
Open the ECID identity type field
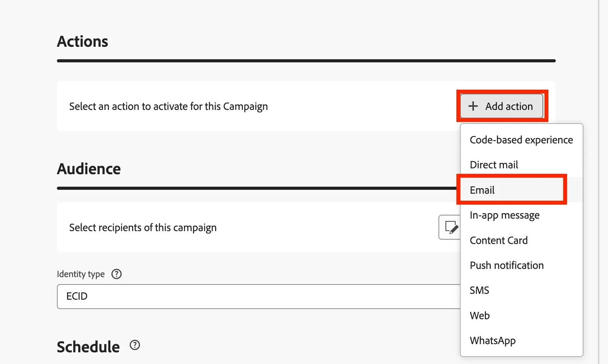(259, 297)
